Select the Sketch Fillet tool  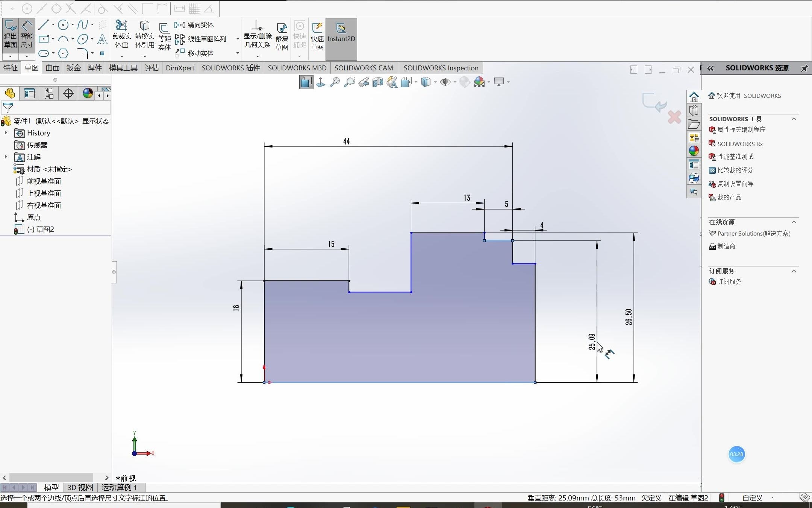83,53
